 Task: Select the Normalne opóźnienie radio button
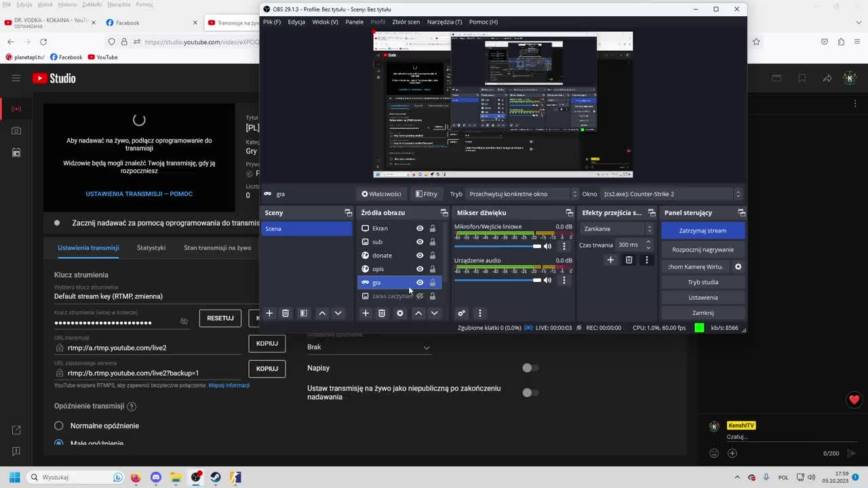59,426
